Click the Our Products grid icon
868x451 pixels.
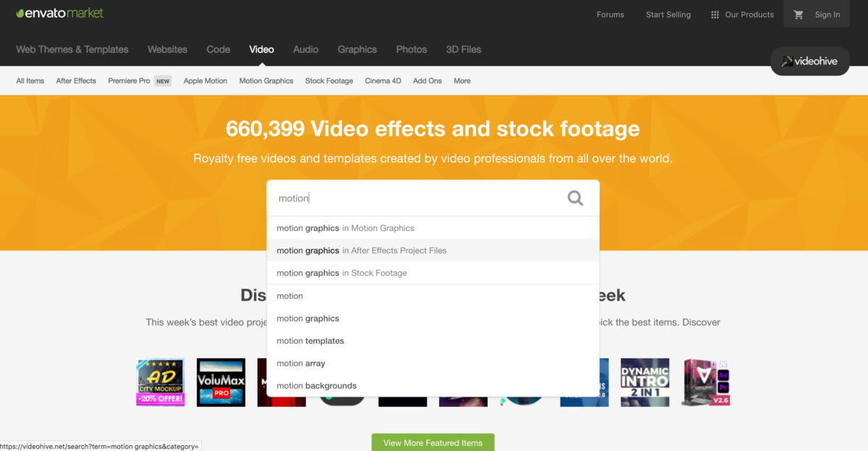[715, 14]
